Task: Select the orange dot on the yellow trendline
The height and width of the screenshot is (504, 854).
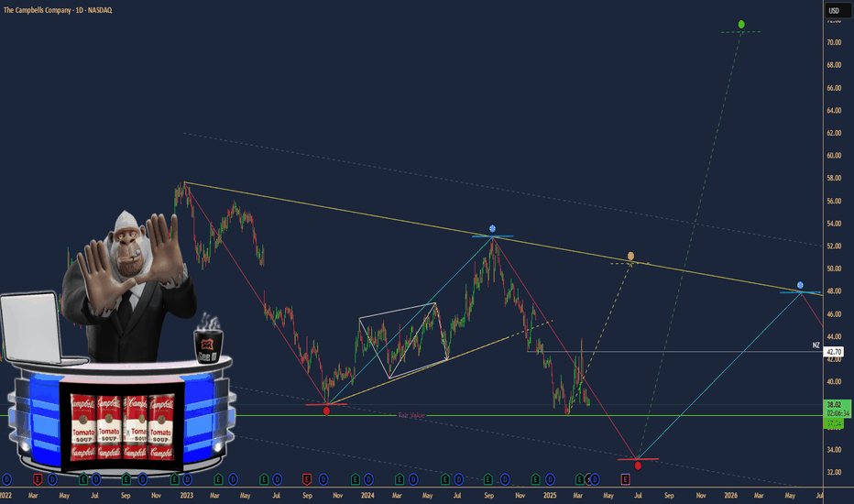Action: (x=630, y=256)
